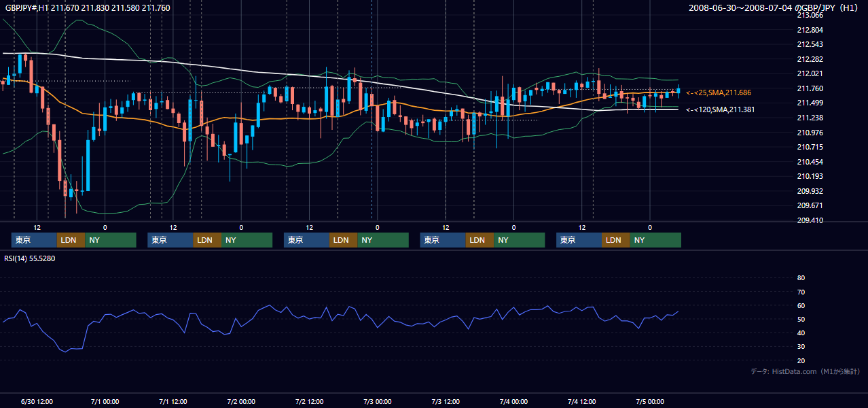Click RSI scale value 30
Viewport: 868px width, 408px height.
(801, 347)
